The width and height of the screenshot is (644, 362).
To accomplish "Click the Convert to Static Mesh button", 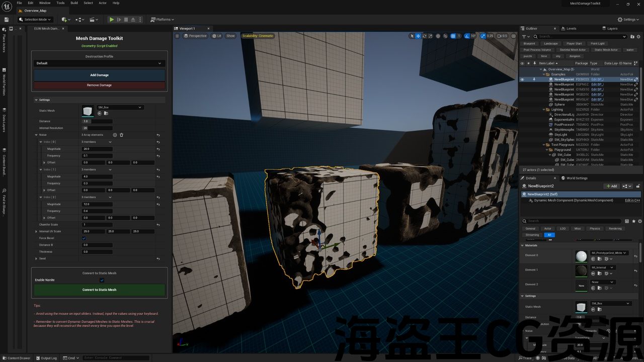I will pyautogui.click(x=99, y=290).
